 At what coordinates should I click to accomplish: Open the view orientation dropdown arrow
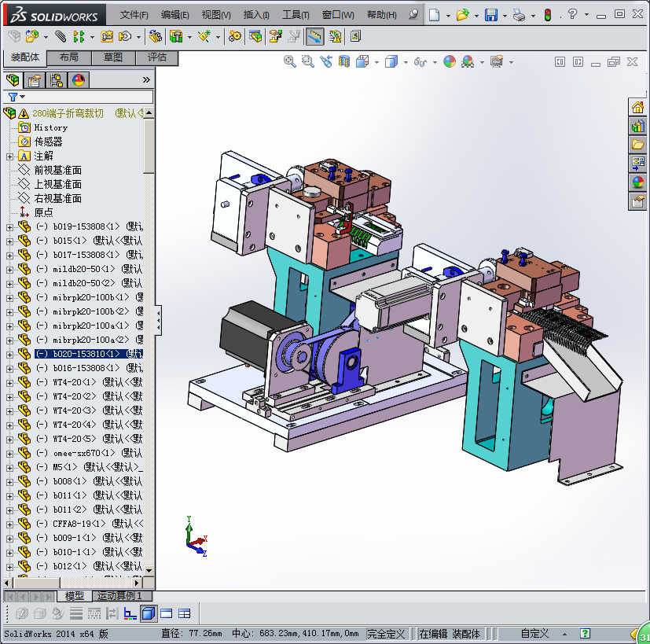coord(376,62)
